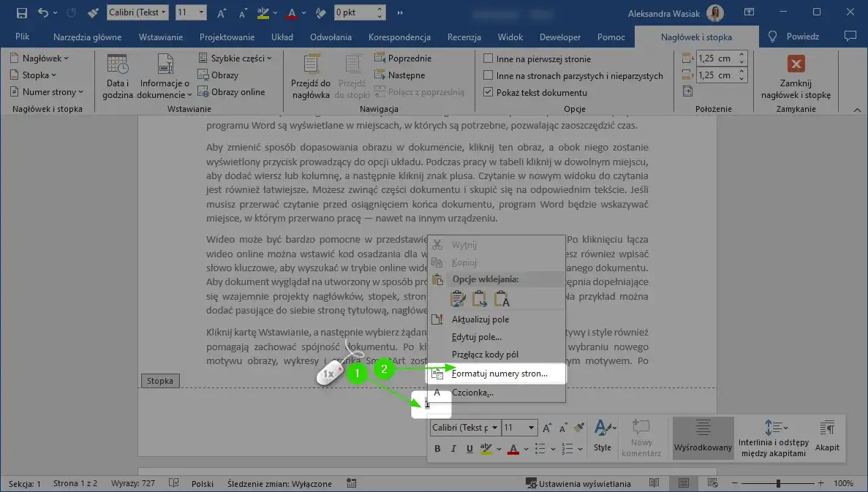Expand the Szybkie części menu

pyautogui.click(x=236, y=57)
